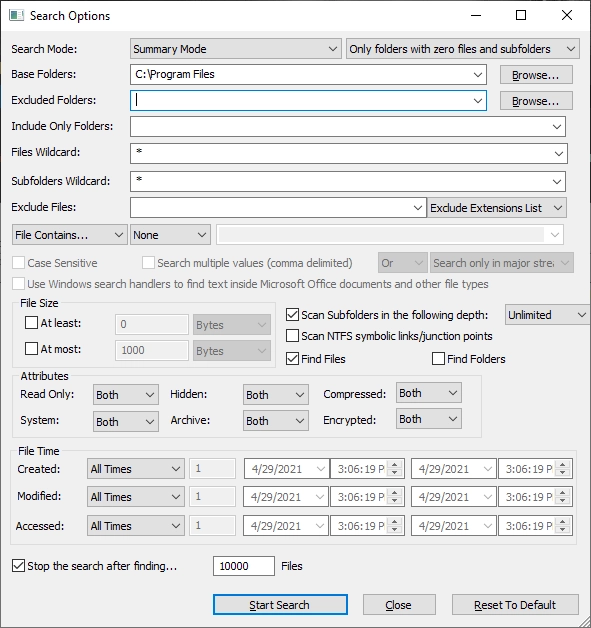Click the Start Search button

pos(280,604)
